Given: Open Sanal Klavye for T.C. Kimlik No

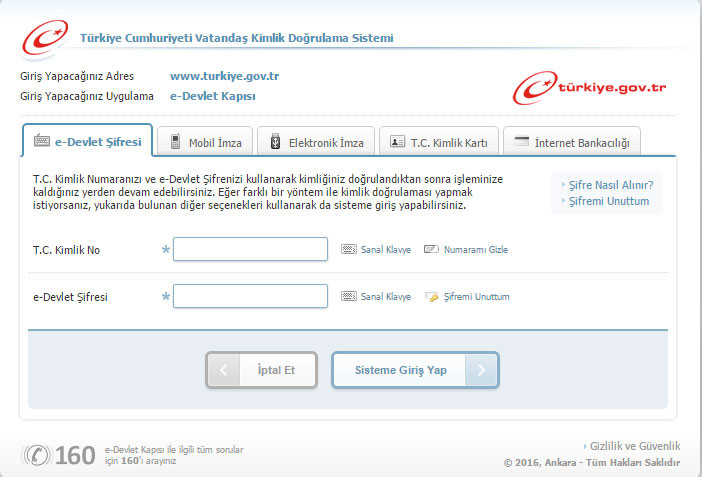Looking at the screenshot, I should pos(376,249).
